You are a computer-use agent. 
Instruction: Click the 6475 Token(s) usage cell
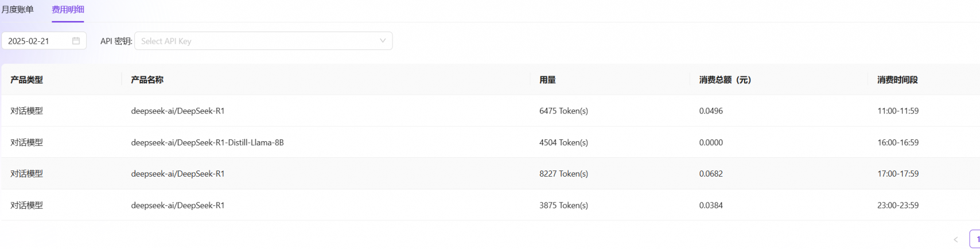[563, 111]
